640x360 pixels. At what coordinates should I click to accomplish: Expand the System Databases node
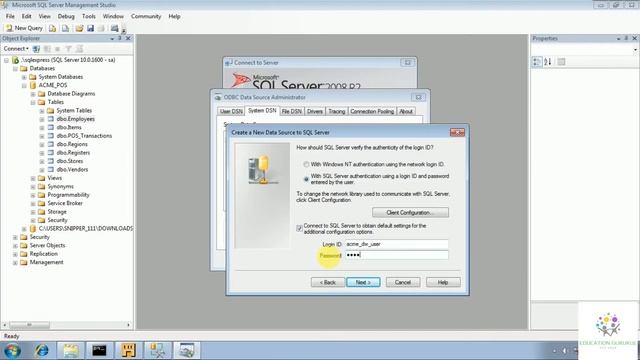24,77
